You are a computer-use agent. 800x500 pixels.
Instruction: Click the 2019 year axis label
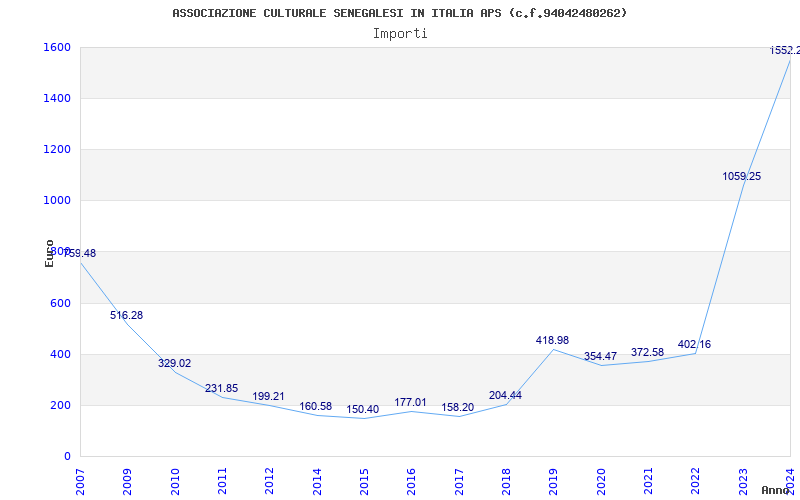(x=554, y=482)
